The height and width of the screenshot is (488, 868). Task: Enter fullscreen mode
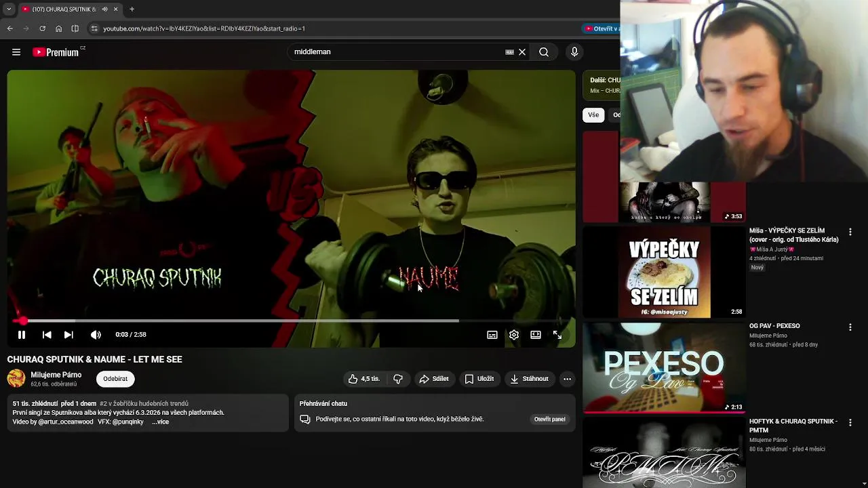(557, 335)
